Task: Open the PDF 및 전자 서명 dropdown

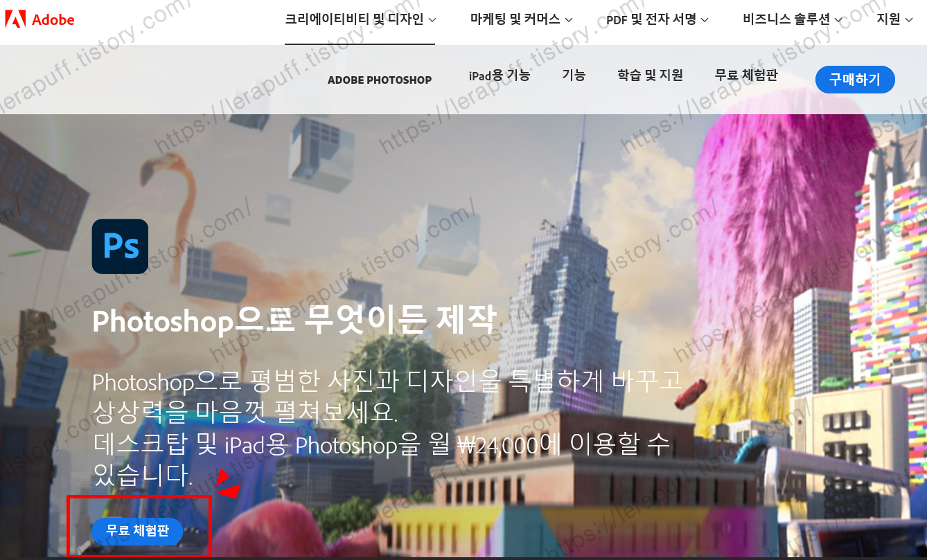Action: [x=657, y=19]
